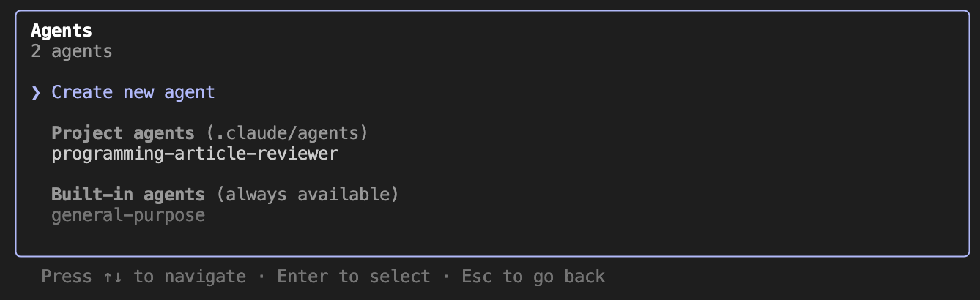This screenshot has width=980, height=300.
Task: Click the word "Press" in the footer hint
Action: coord(67,277)
